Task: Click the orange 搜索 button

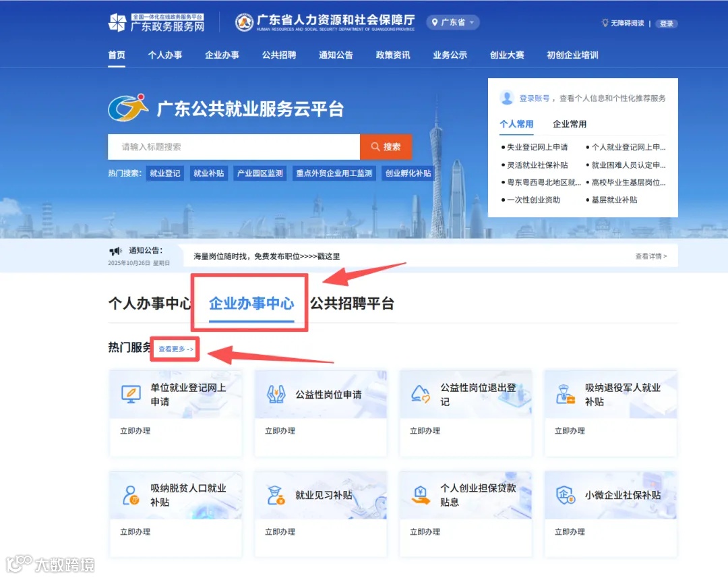Action: point(386,147)
